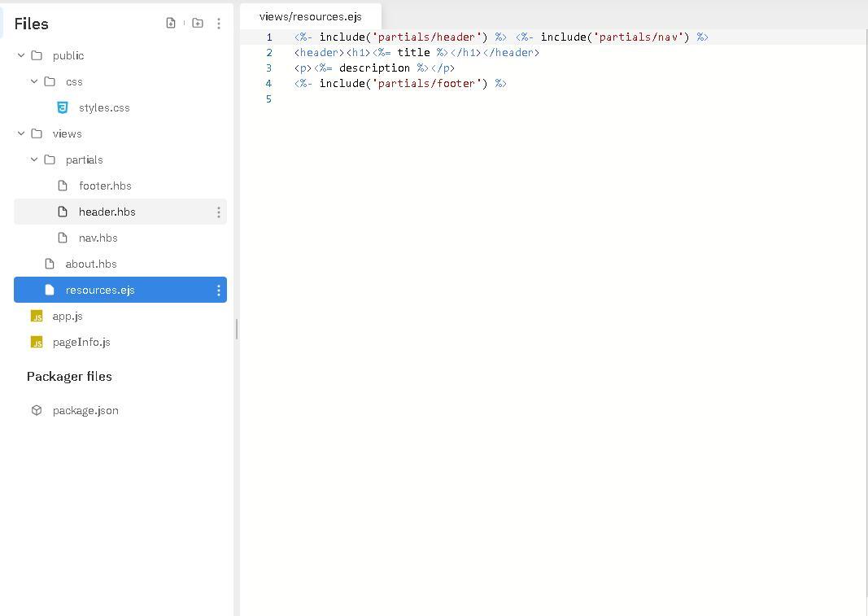
Task: Click the file icon next to footer.hbs
Action: pyautogui.click(x=63, y=186)
